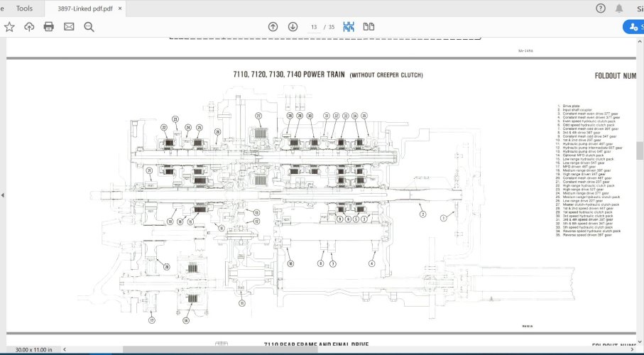Click legend entry 17. MFD driven 46T gear

[x=577, y=167]
